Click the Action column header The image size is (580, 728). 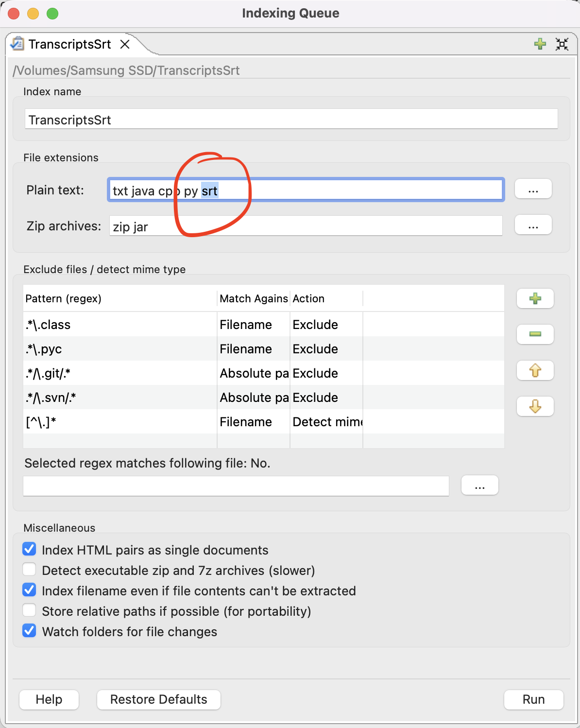pos(326,298)
